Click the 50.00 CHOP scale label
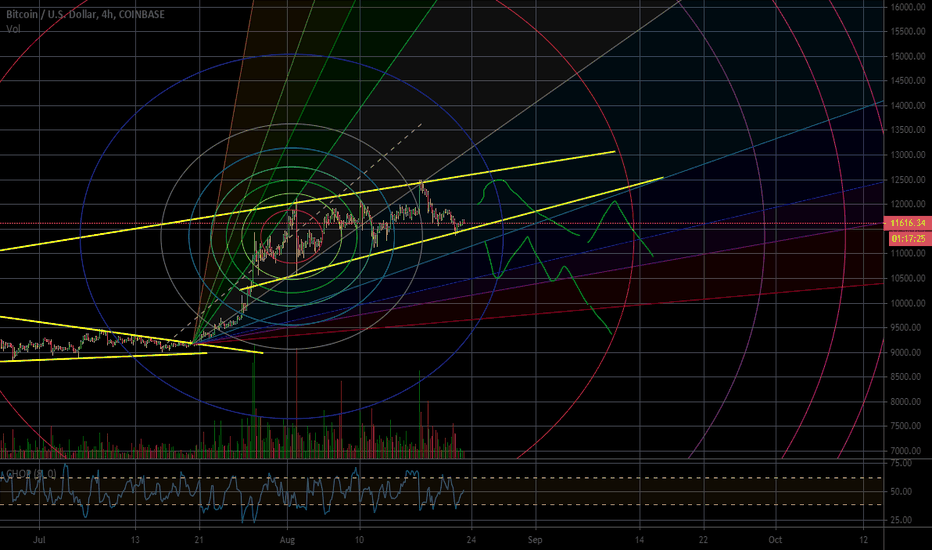Image resolution: width=932 pixels, height=550 pixels. [901, 492]
